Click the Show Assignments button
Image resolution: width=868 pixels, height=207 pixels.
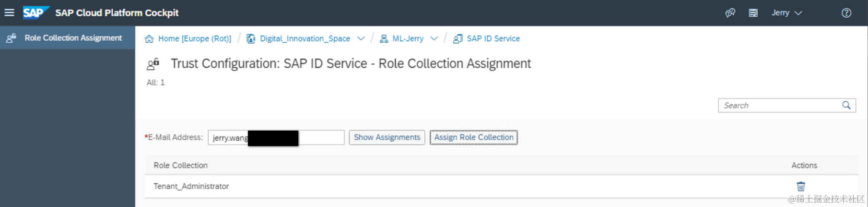pos(387,137)
